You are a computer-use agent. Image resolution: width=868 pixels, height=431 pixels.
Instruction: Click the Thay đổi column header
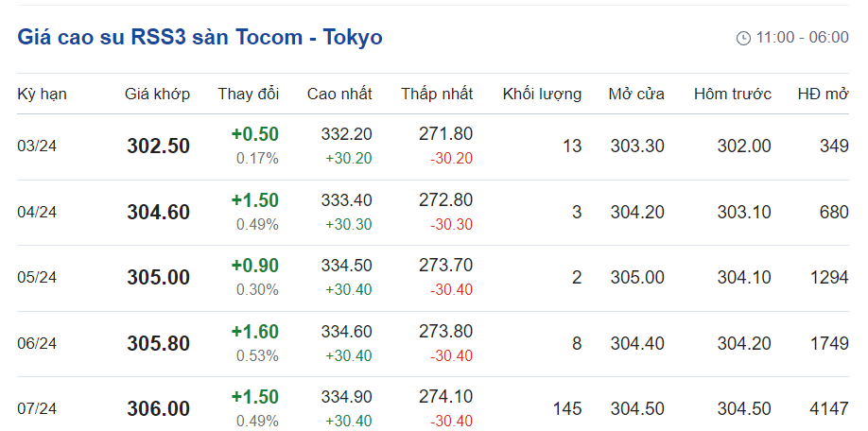click(x=249, y=94)
